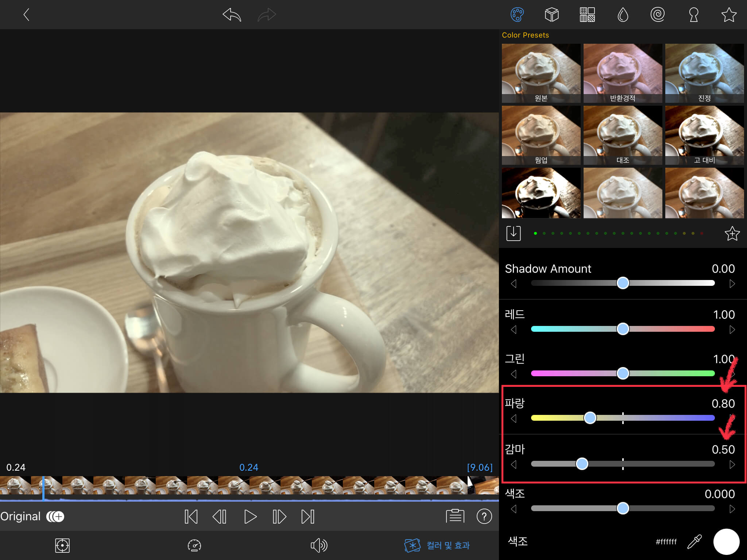Click the white 색조 color swatch

[x=726, y=542]
